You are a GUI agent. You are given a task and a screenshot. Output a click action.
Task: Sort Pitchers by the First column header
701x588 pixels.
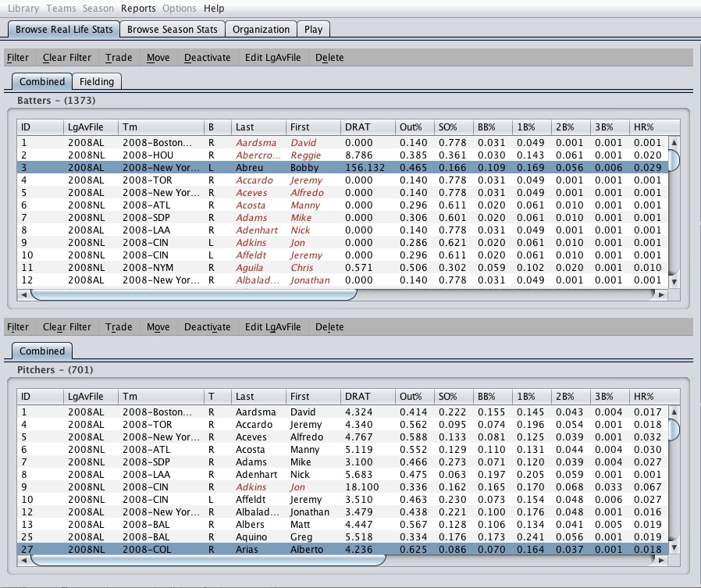[313, 396]
